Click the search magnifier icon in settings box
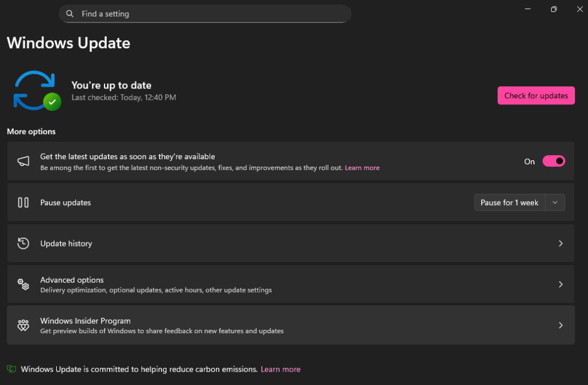Image resolution: width=588 pixels, height=385 pixels. (x=70, y=14)
